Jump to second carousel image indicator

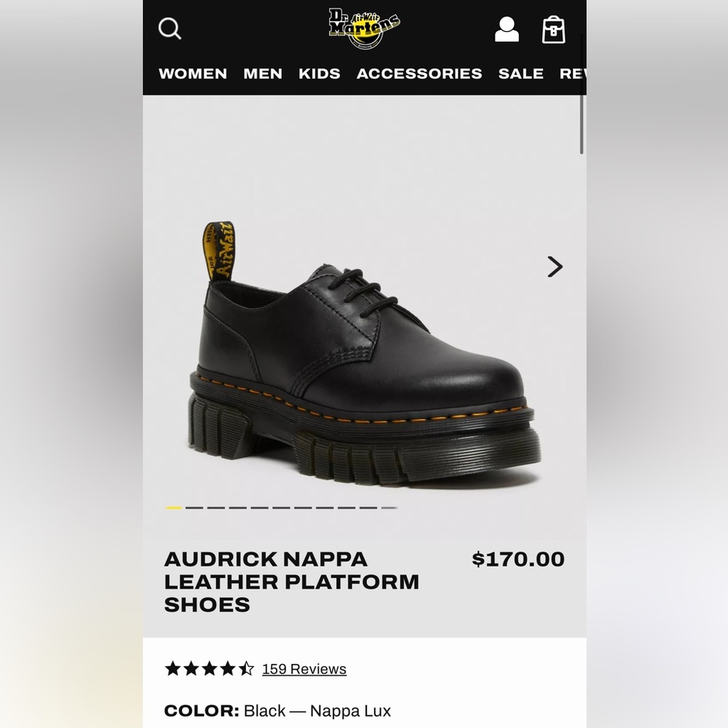194,507
